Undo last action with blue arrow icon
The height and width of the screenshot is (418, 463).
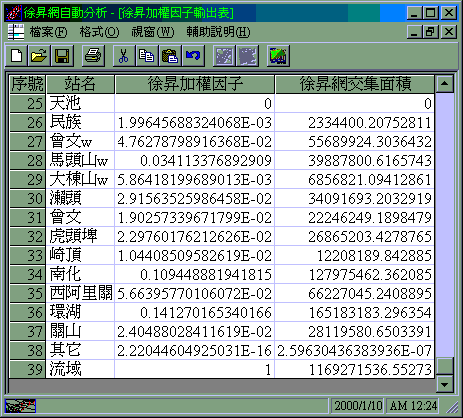pyautogui.click(x=193, y=55)
